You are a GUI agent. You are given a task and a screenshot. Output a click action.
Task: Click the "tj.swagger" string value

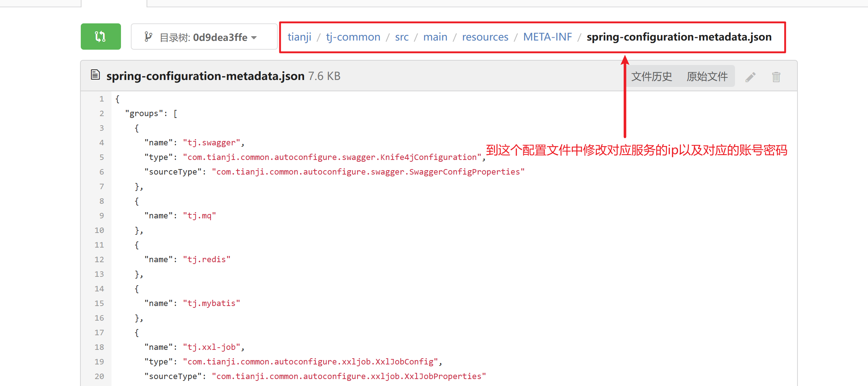click(x=211, y=143)
